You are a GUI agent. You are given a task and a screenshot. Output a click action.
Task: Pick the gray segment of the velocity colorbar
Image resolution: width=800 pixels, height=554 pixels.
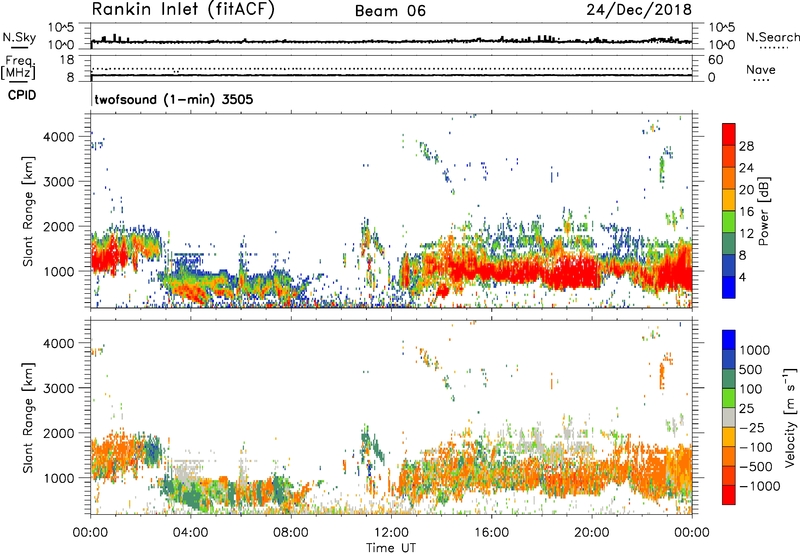[729, 417]
